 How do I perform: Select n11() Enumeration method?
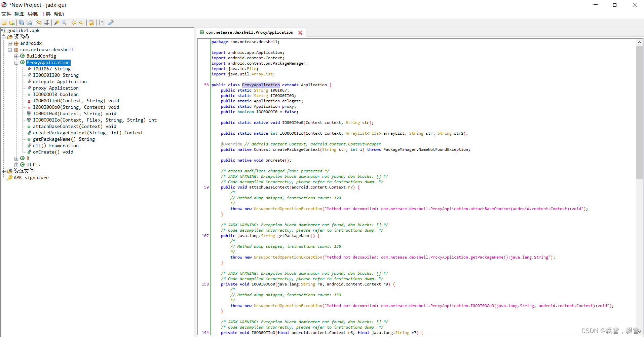tap(56, 146)
